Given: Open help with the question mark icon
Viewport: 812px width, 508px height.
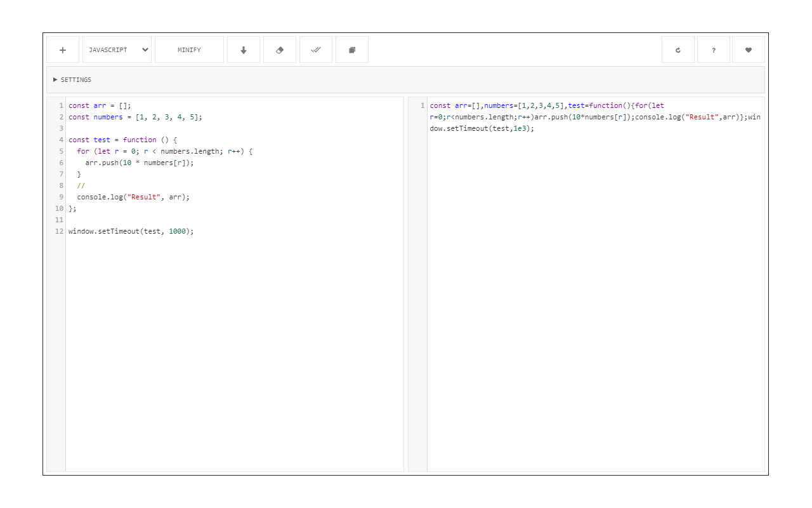Looking at the screenshot, I should point(714,50).
